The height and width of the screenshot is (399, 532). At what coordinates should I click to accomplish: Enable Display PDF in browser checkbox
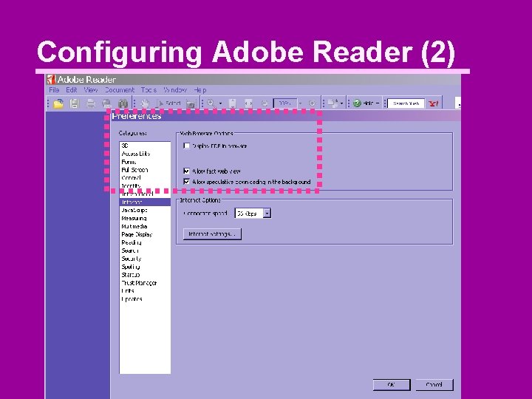coord(187,146)
